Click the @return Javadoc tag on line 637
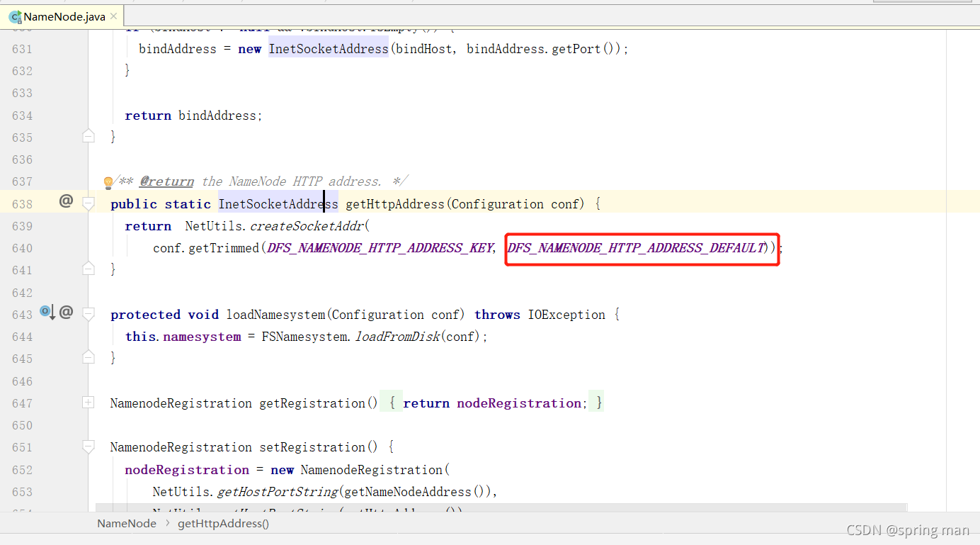The height and width of the screenshot is (545, 980). click(166, 181)
